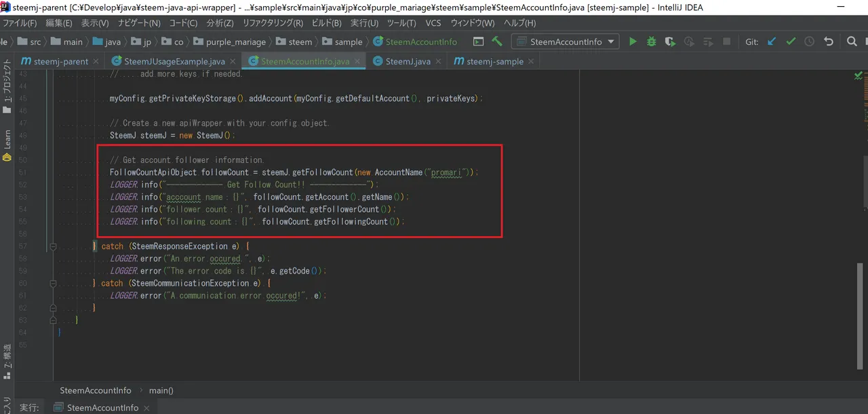Open the ヘルプ(H) menu
This screenshot has width=868, height=414.
click(519, 23)
